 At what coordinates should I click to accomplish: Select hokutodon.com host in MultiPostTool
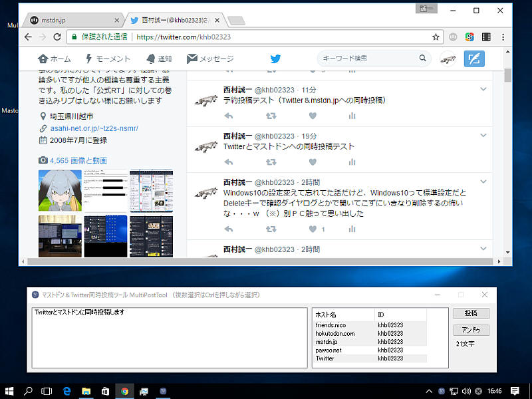point(370,334)
